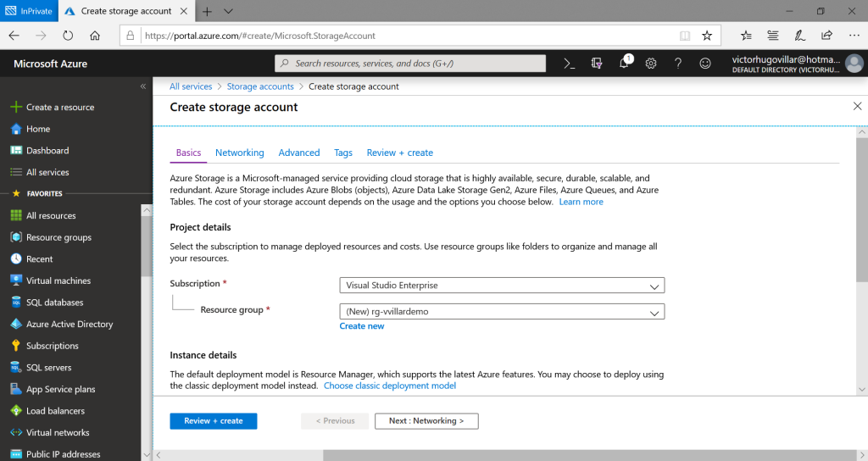
Task: Switch to the Tags tab
Action: tap(343, 153)
